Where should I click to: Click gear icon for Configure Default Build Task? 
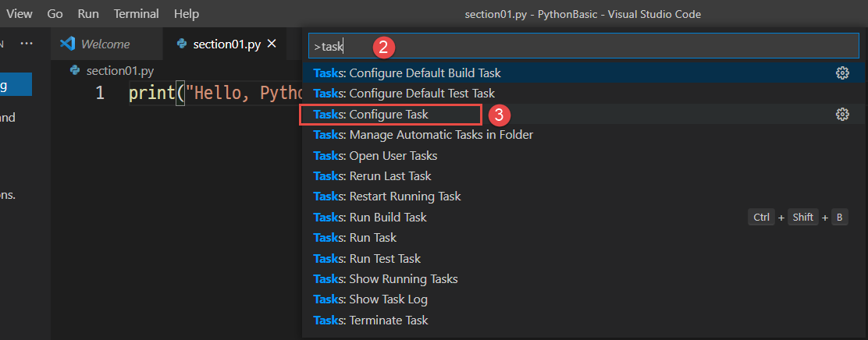842,73
